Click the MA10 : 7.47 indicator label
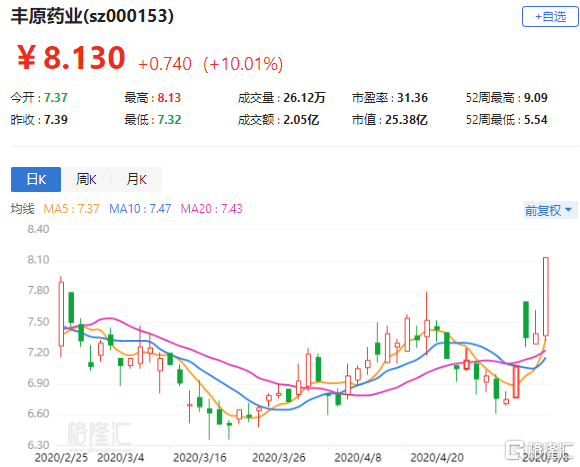580x467 pixels. pyautogui.click(x=140, y=209)
